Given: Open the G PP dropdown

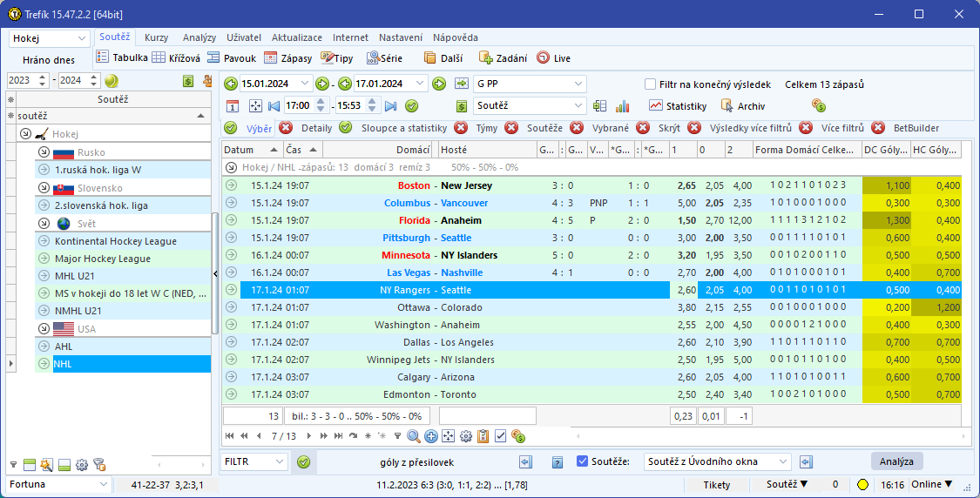Looking at the screenshot, I should [x=578, y=83].
